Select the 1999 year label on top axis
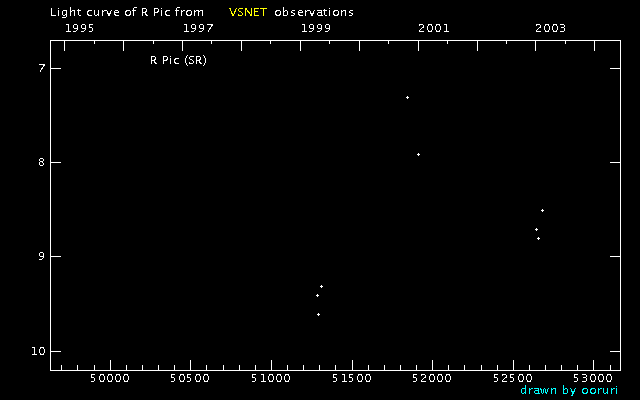Viewport: 640px width, 400px height. (316, 28)
